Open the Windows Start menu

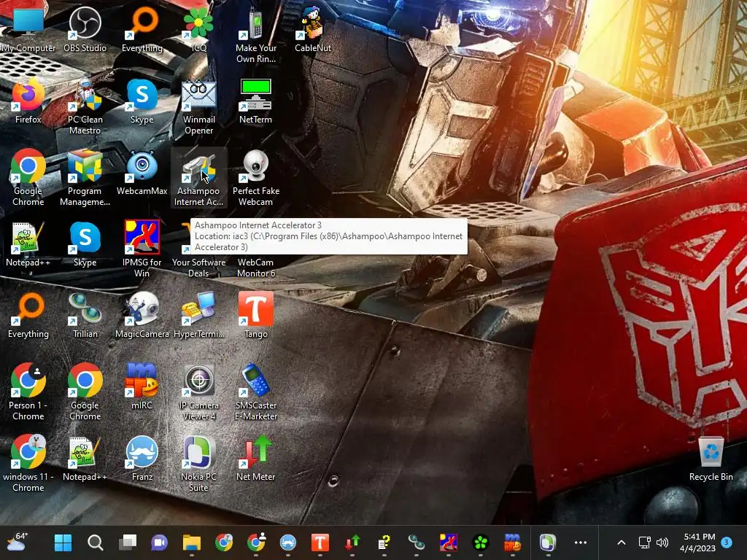[x=63, y=542]
